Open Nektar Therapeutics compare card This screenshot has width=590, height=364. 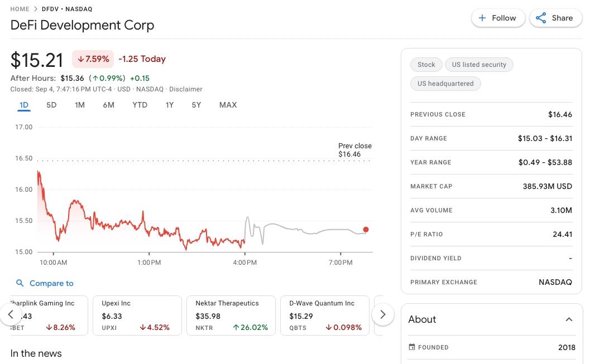pyautogui.click(x=231, y=315)
